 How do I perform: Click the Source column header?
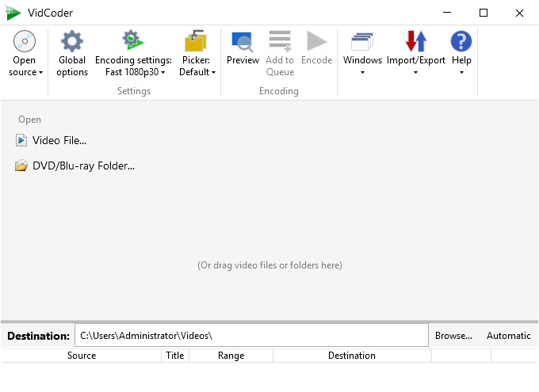(82, 356)
